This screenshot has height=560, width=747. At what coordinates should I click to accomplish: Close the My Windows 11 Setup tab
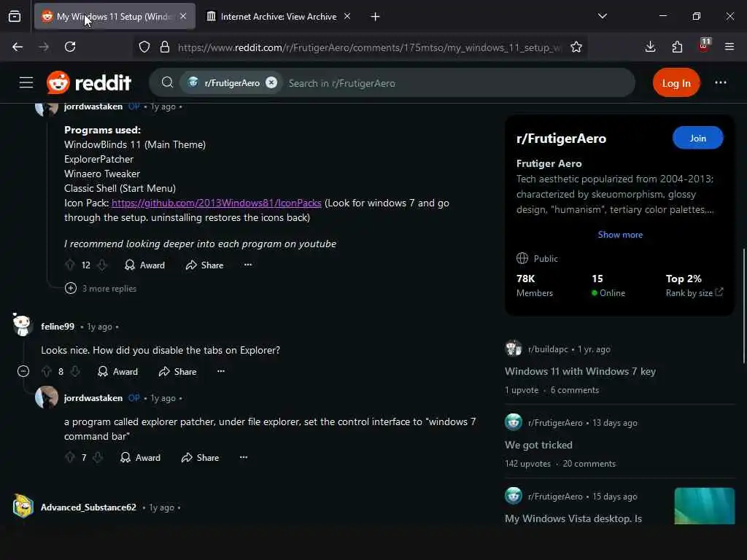coord(183,17)
